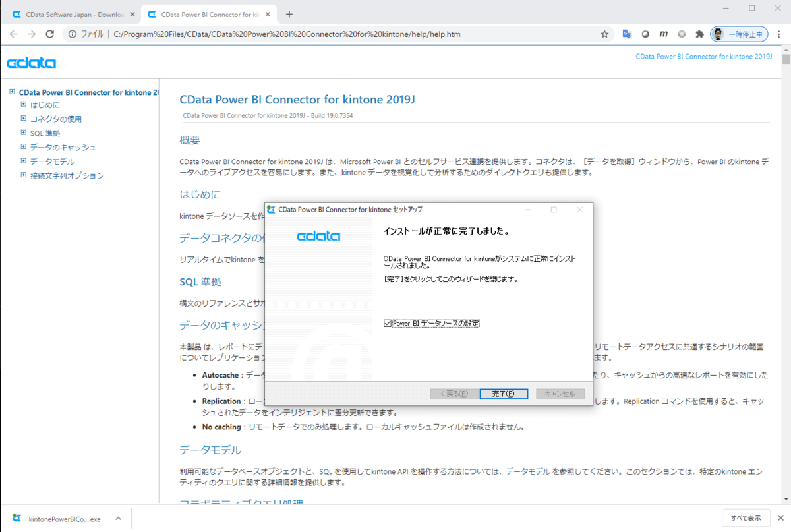Click the installer icon in the setup dialog title bar
This screenshot has height=532, width=791.
coord(271,210)
